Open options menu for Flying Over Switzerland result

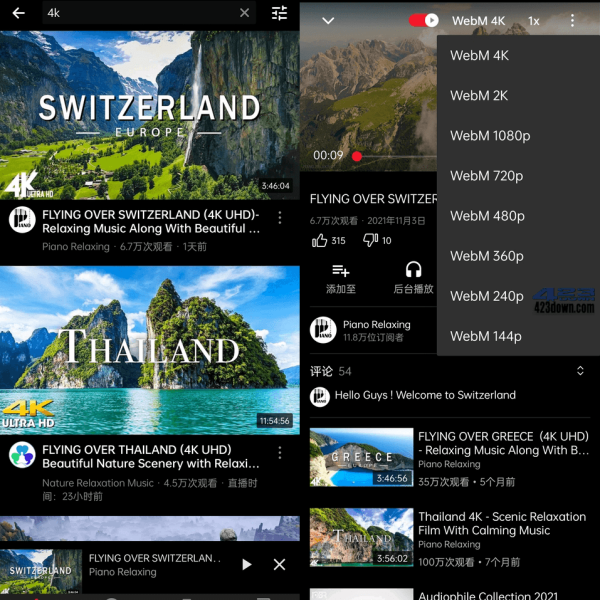click(280, 217)
